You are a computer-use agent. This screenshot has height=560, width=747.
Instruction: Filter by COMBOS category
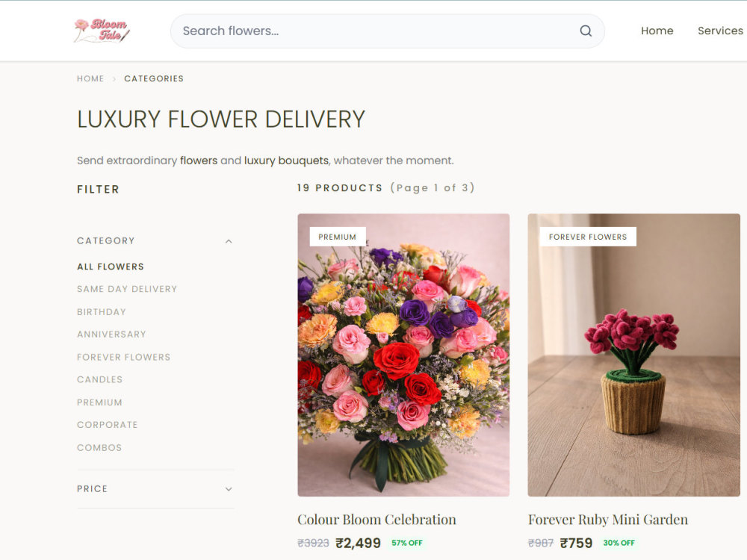(x=99, y=447)
